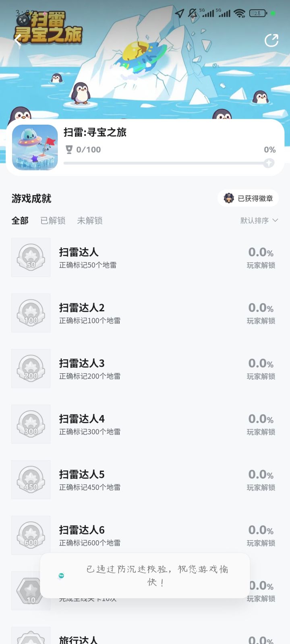
Task: Click the 600-mine achievement badge icon
Action: [31, 535]
